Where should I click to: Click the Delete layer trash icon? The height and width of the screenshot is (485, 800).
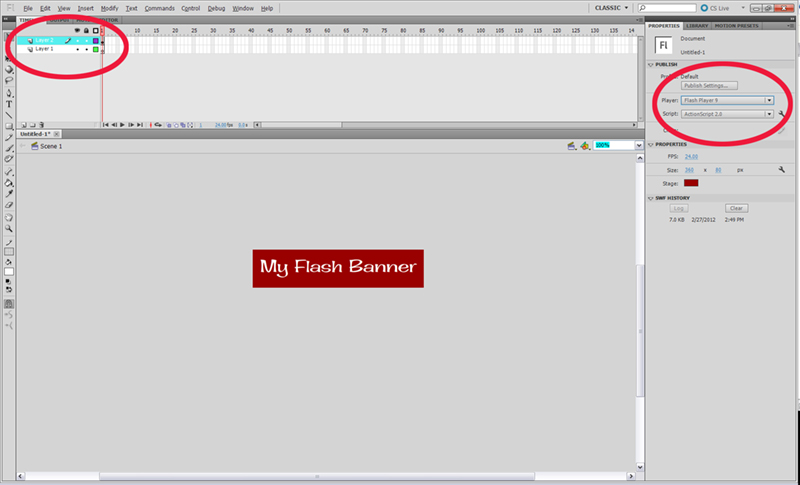42,125
